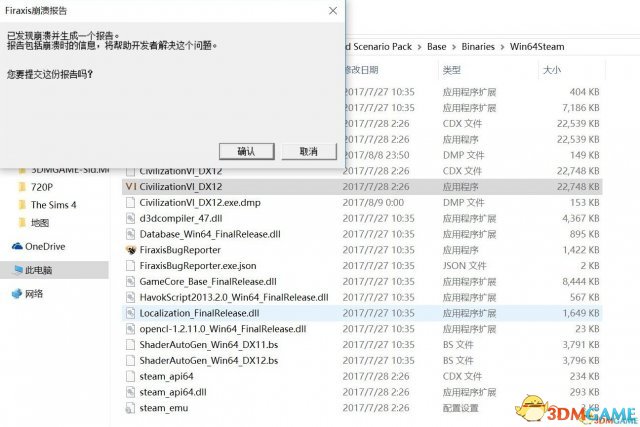Click the Localization_FinalRelease.dll file icon
The height and width of the screenshot is (427, 640).
[x=131, y=313]
